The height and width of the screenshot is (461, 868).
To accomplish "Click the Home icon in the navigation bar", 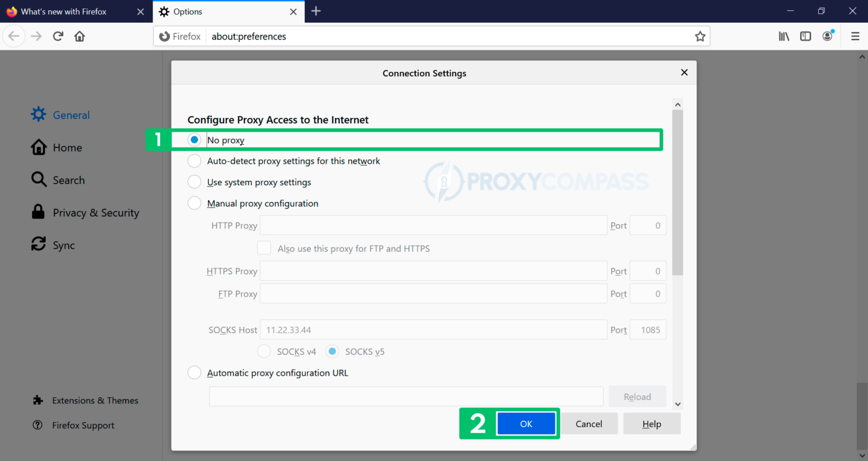I will point(79,36).
